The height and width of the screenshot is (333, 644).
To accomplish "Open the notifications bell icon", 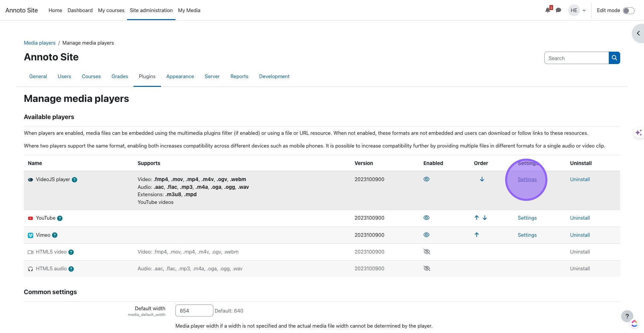I will 548,10.
